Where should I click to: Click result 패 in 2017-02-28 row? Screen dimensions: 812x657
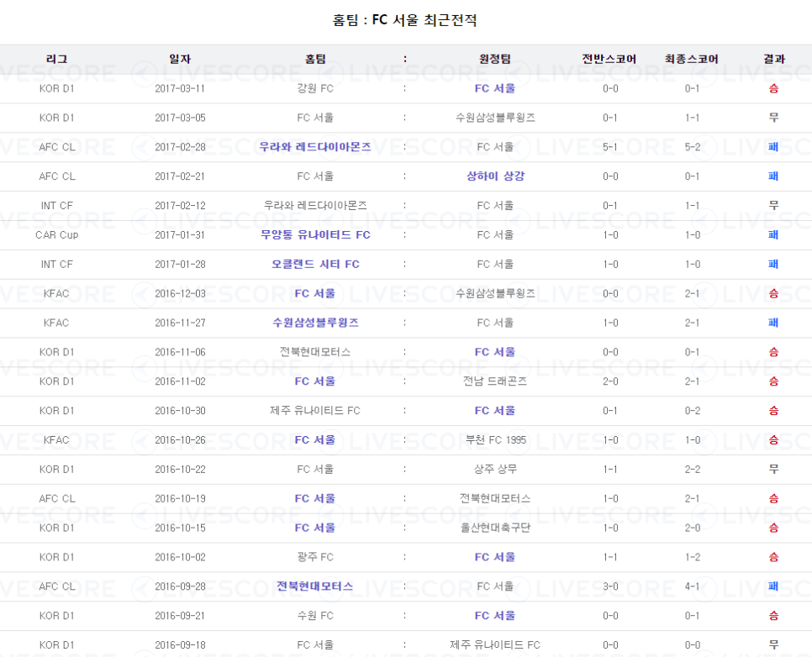pyautogui.click(x=773, y=147)
